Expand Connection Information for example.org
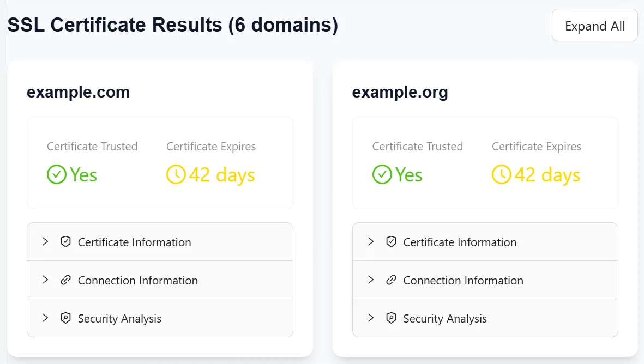Image resolution: width=644 pixels, height=364 pixels. pyautogui.click(x=463, y=280)
